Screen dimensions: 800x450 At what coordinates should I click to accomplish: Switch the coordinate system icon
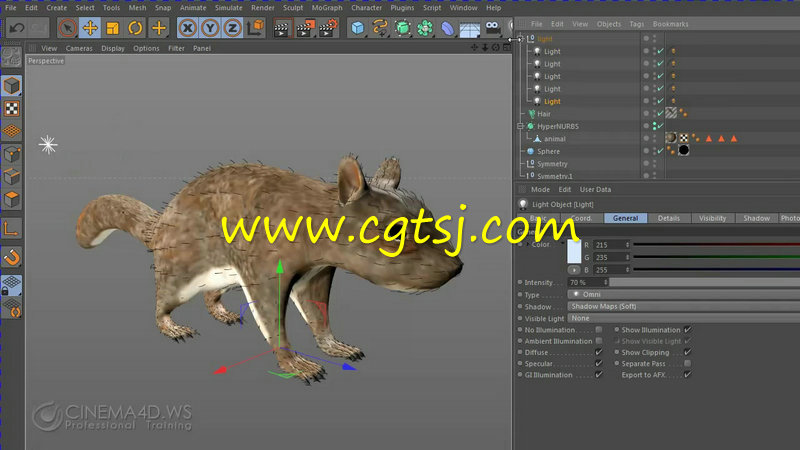click(256, 28)
